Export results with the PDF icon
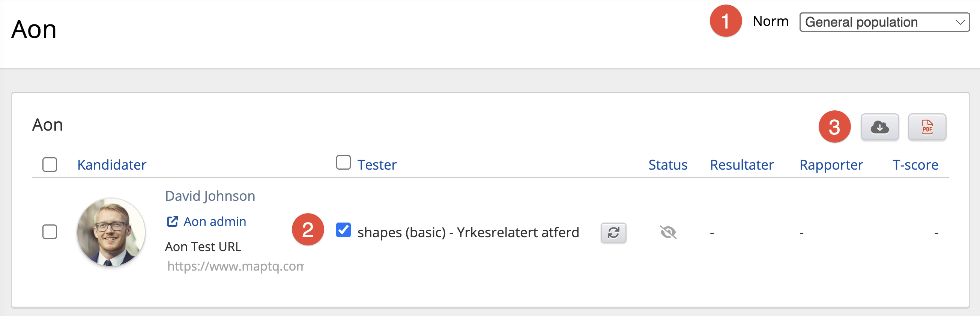980x316 pixels. click(x=927, y=127)
